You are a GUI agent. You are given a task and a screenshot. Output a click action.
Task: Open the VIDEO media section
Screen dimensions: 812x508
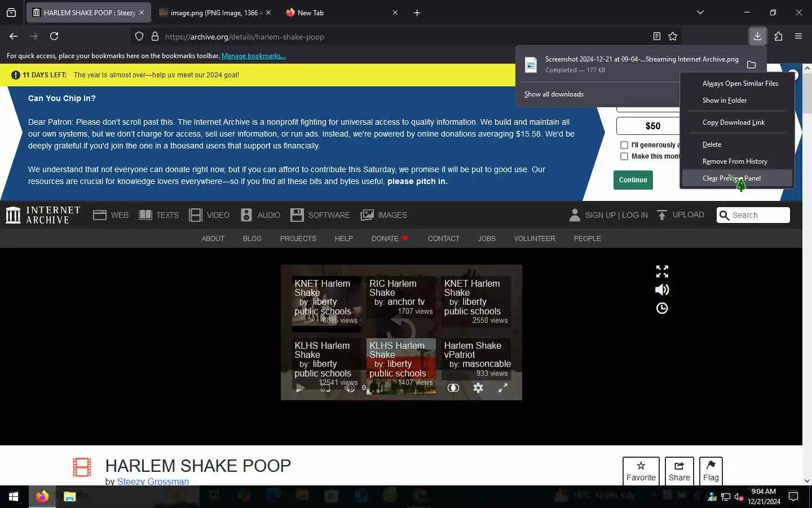click(x=209, y=215)
